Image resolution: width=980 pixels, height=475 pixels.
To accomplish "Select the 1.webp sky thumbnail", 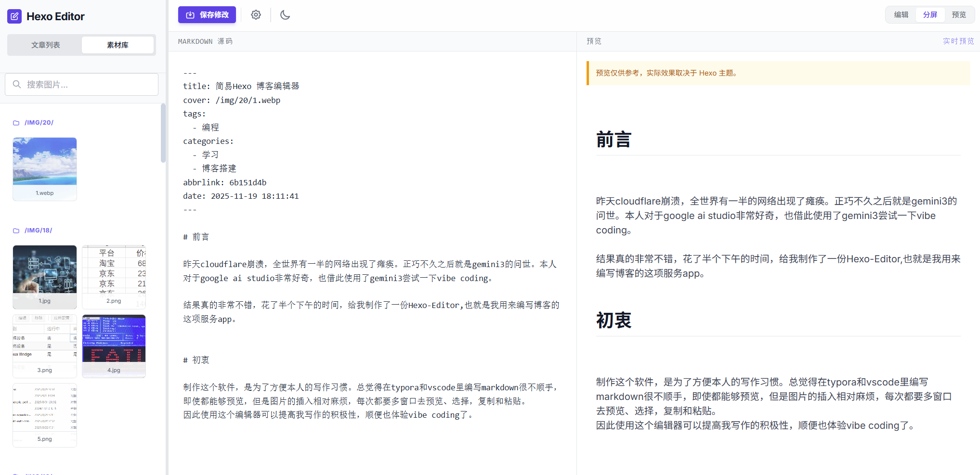I will pos(45,162).
